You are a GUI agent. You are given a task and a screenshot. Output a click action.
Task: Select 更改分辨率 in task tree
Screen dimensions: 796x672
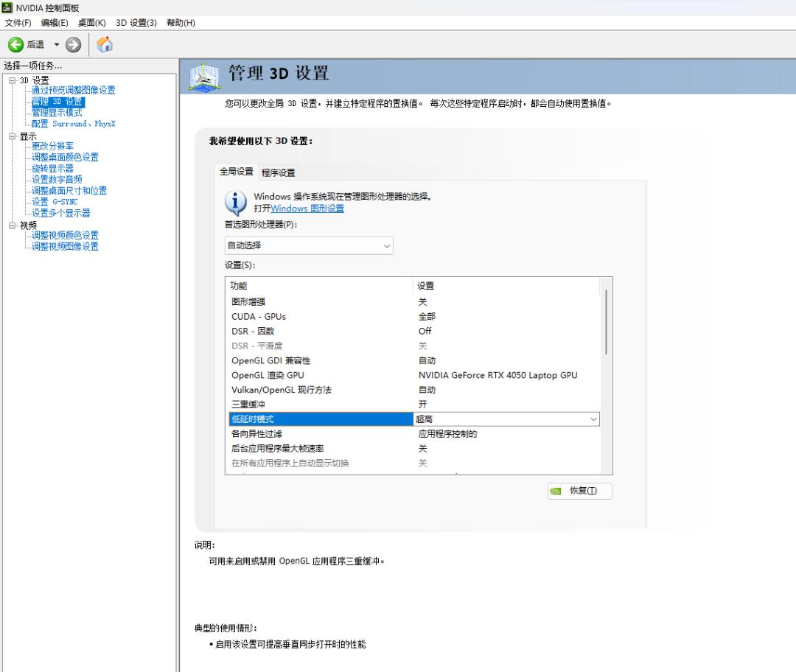52,146
